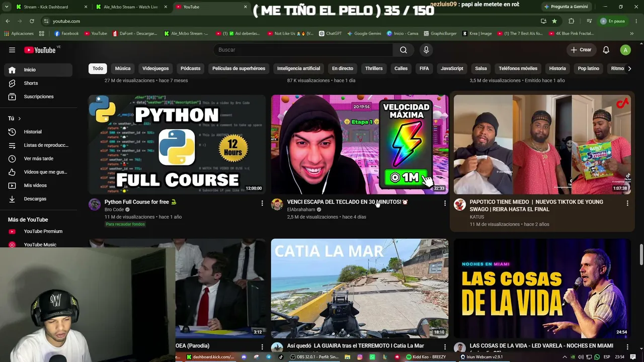Open the Python Full Course for free title

pos(140,202)
